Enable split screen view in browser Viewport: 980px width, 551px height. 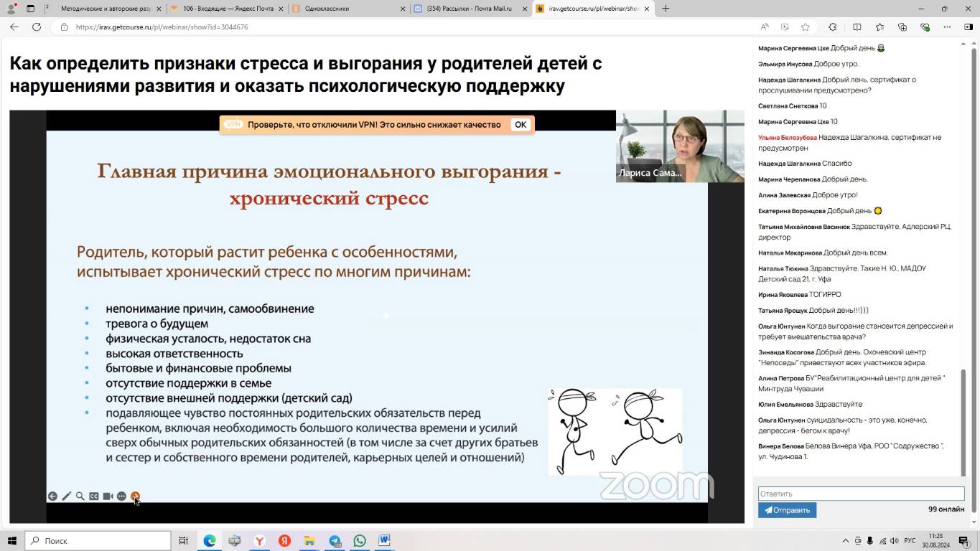tap(857, 27)
